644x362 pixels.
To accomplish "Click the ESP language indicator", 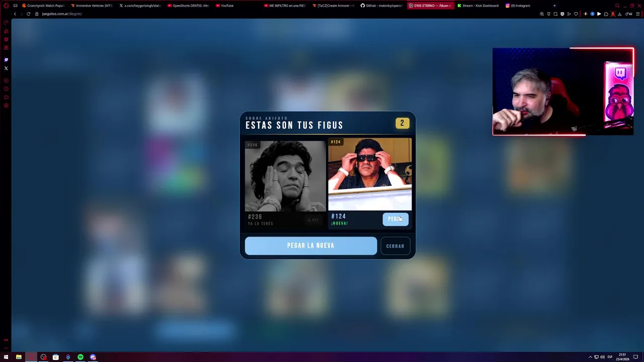I will (x=610, y=357).
